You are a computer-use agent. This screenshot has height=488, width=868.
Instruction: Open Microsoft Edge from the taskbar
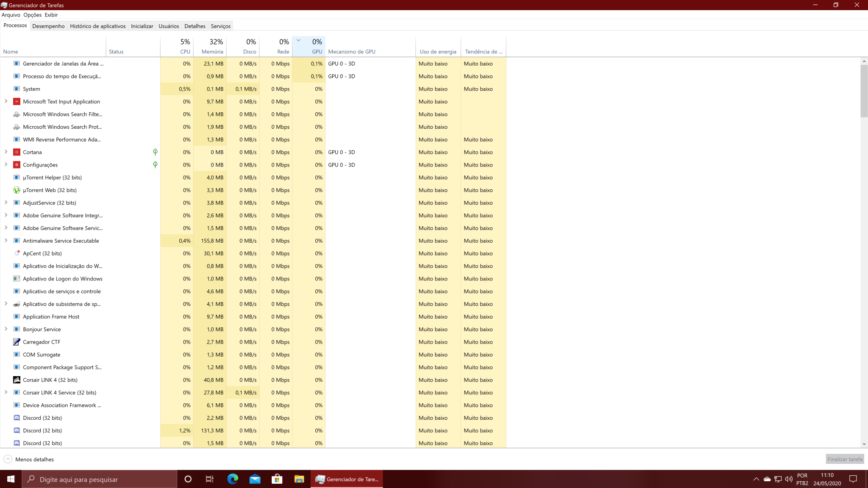pos(233,479)
